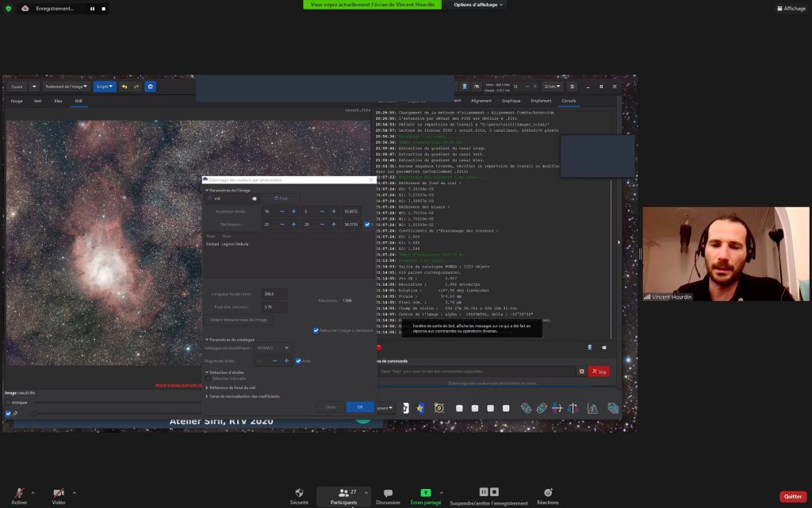This screenshot has width=812, height=508.
Task: Switch to the Vert channel tab
Action: (38, 101)
